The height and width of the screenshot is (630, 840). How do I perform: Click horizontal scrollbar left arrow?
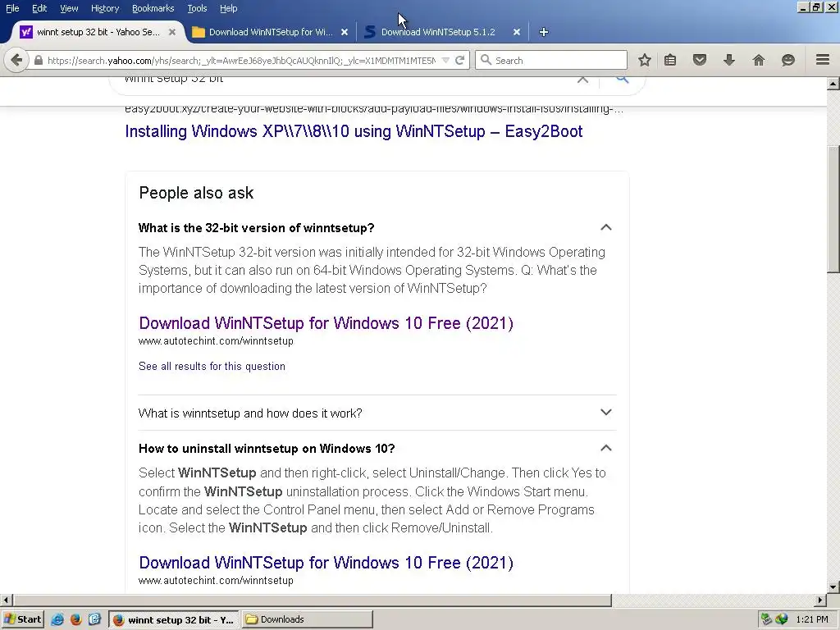(x=7, y=600)
